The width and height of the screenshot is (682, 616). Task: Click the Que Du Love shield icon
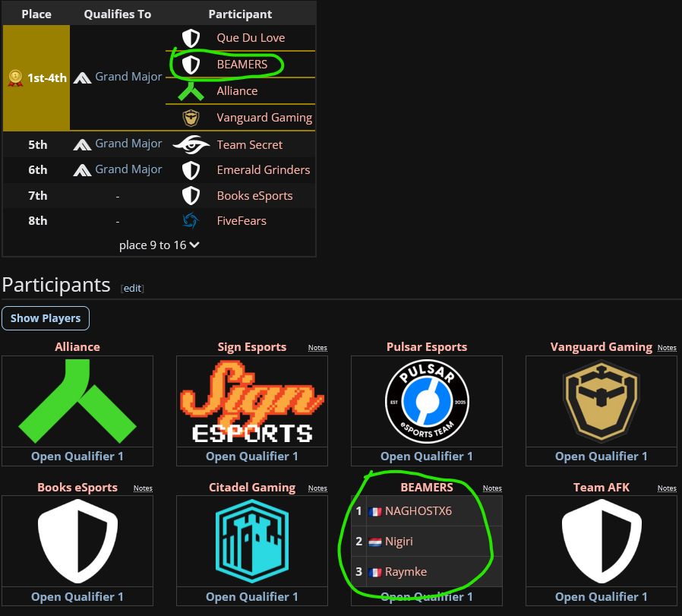coord(191,38)
